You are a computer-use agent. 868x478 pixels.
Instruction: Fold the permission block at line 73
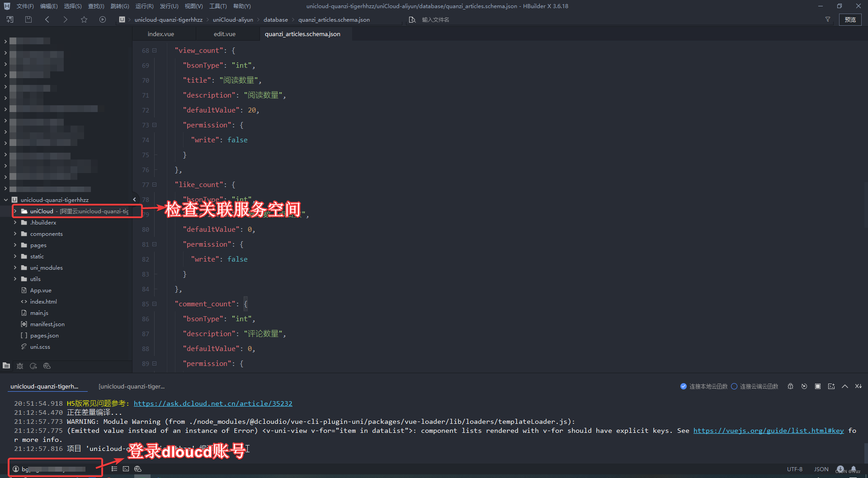pyautogui.click(x=155, y=125)
